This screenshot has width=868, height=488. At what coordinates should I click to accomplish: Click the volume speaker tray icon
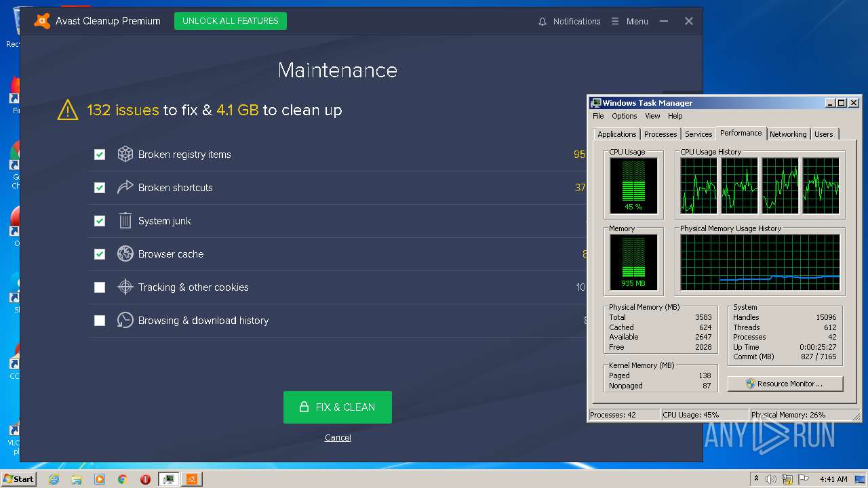[771, 479]
